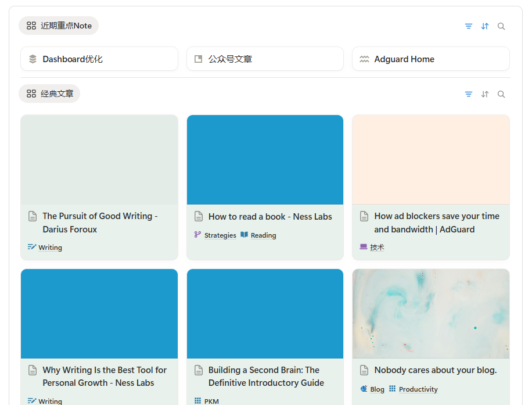Switch to the 近期重点Note view tab
532x405 pixels.
59,26
